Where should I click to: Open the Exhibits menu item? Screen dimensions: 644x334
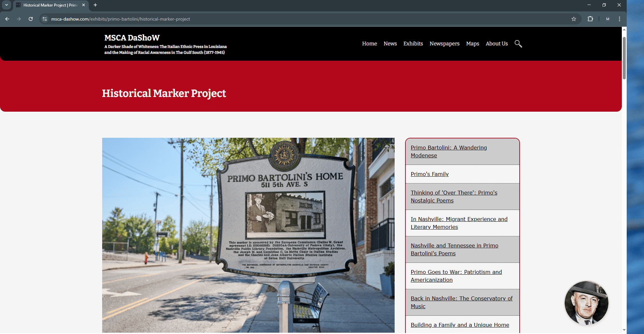[x=413, y=43]
